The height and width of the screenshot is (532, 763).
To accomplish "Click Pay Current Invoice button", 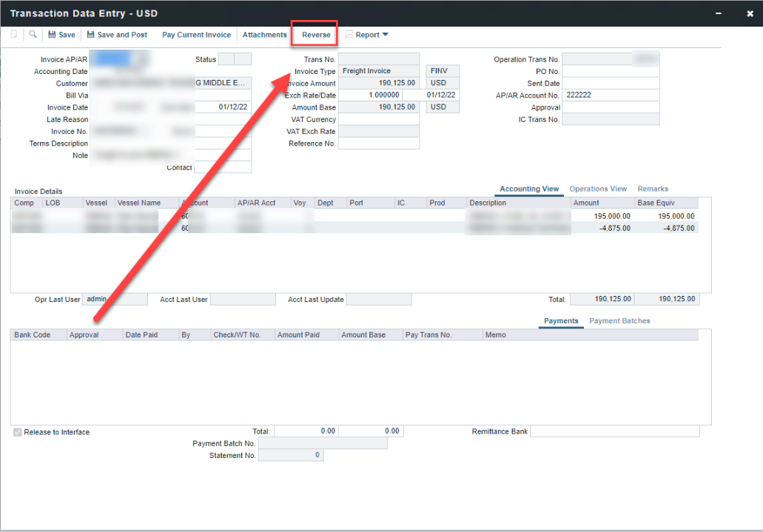I will [x=196, y=35].
